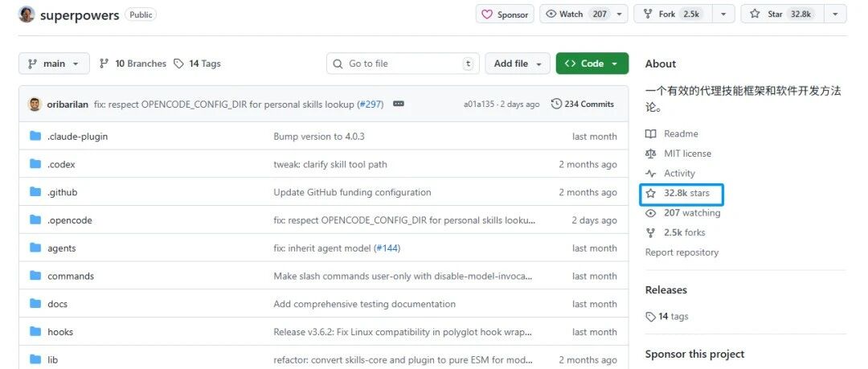
Task: Open the 32.8k stars link
Action: [686, 194]
